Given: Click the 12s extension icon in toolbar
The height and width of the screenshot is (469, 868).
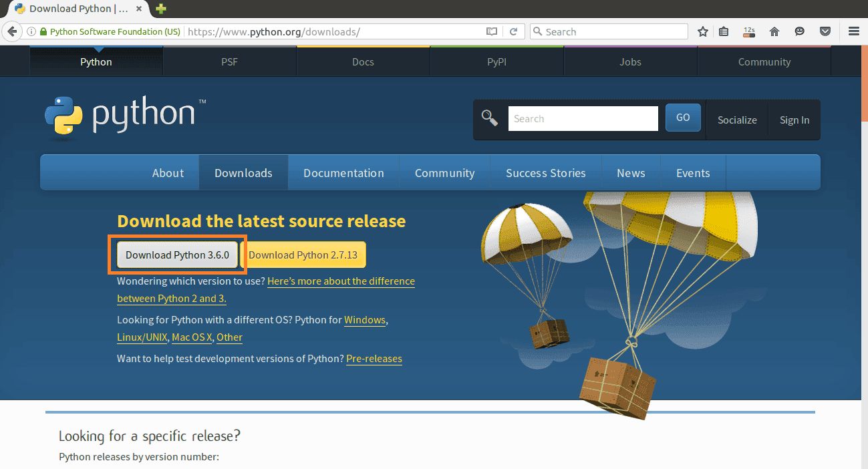Looking at the screenshot, I should tap(749, 31).
